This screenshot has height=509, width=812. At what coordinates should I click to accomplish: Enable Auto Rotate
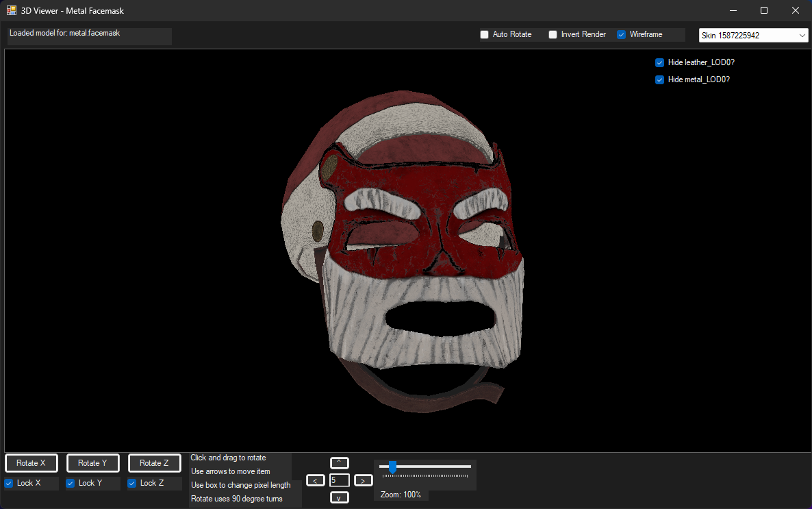pos(485,34)
